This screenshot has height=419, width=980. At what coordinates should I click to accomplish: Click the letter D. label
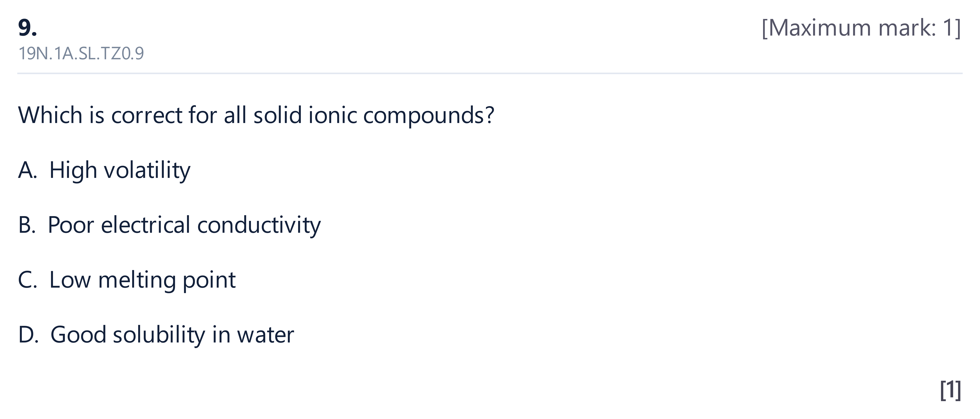pyautogui.click(x=28, y=335)
